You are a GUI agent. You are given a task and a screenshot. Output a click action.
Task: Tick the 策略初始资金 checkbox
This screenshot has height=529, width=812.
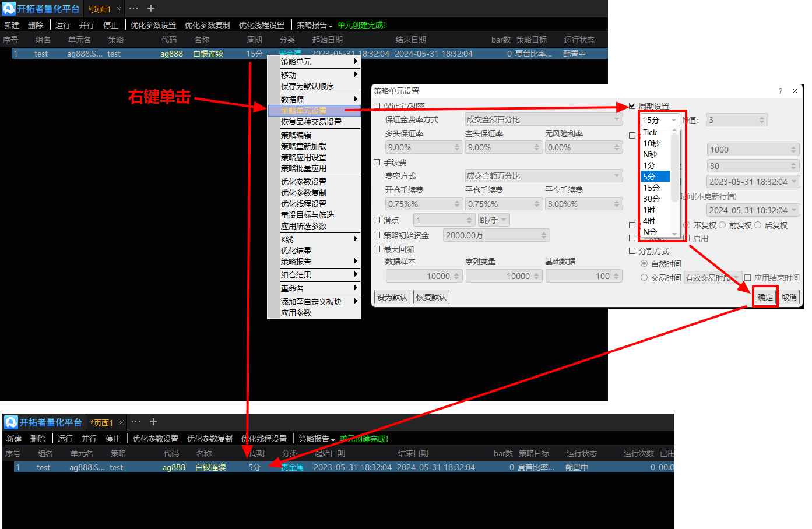point(377,235)
